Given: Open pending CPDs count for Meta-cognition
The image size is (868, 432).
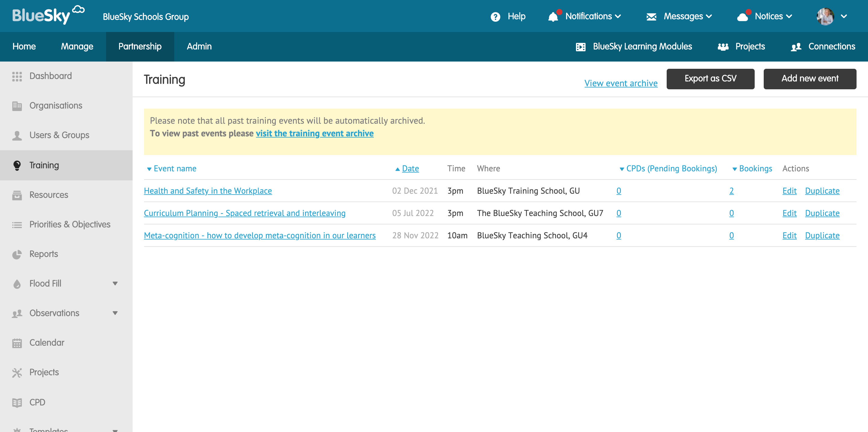Looking at the screenshot, I should (x=619, y=235).
